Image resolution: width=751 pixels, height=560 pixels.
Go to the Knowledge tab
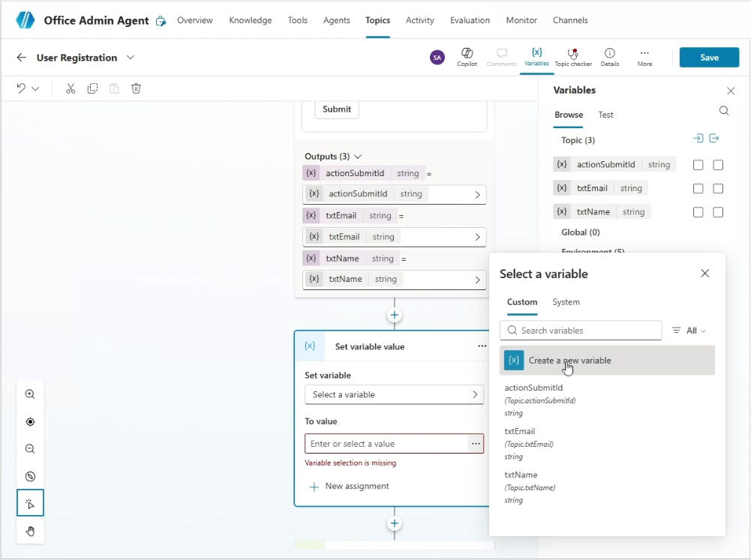[x=251, y=20]
